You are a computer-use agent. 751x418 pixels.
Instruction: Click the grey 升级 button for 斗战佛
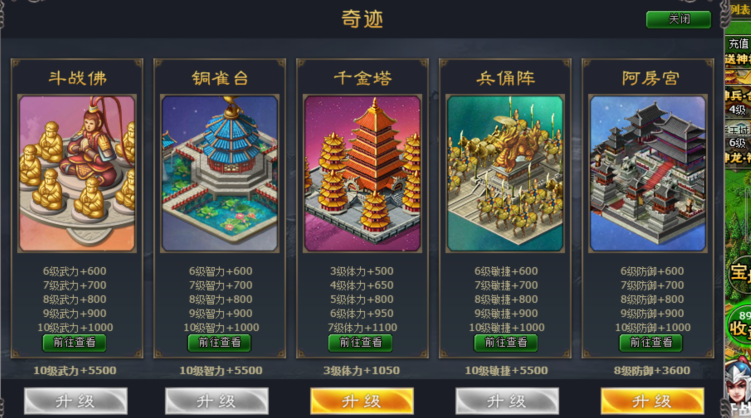[76, 401]
